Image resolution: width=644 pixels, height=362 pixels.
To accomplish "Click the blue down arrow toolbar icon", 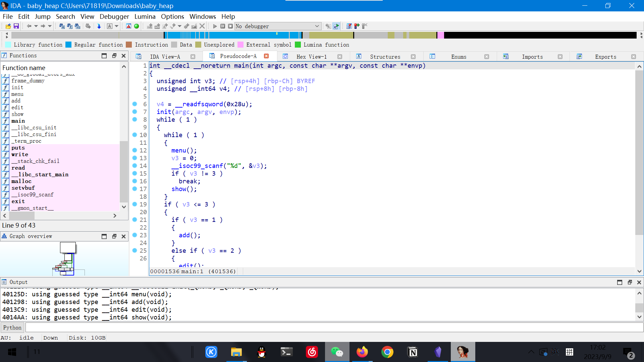I will tap(99, 26).
